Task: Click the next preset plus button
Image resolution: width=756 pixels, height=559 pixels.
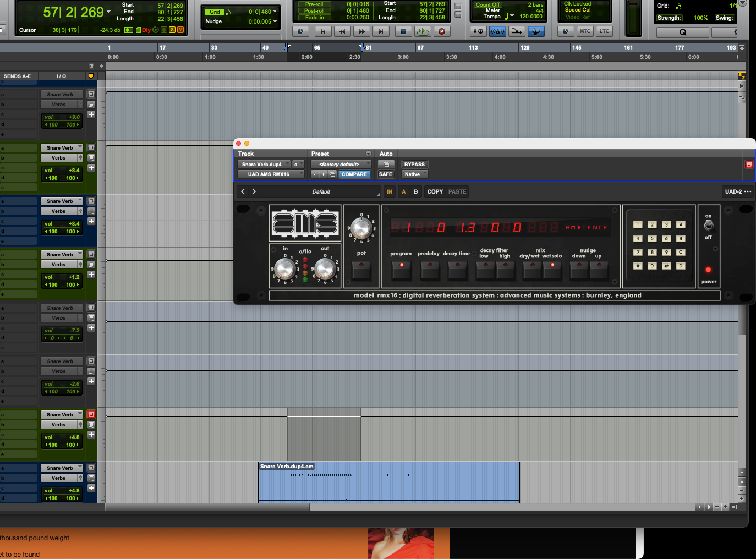Action: (323, 174)
